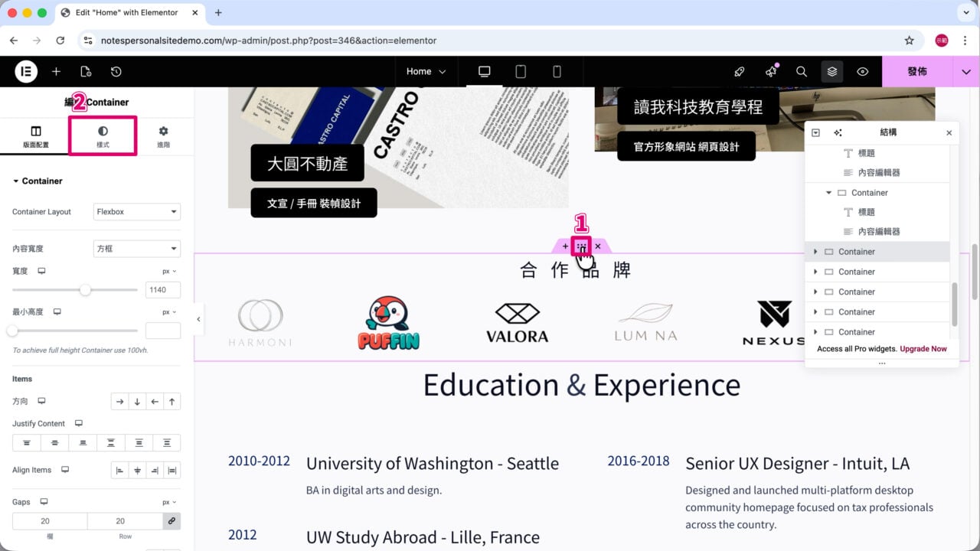
Task: Click the PUFFIN brand logo image
Action: point(389,323)
